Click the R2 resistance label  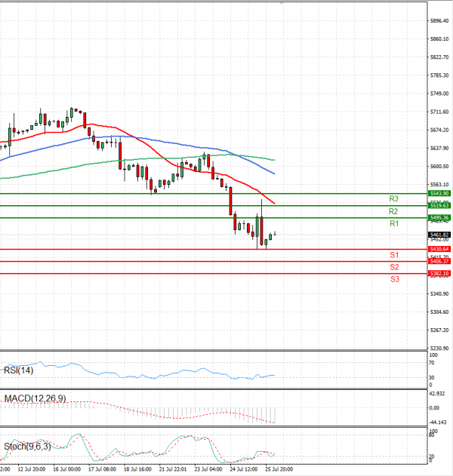[393, 211]
